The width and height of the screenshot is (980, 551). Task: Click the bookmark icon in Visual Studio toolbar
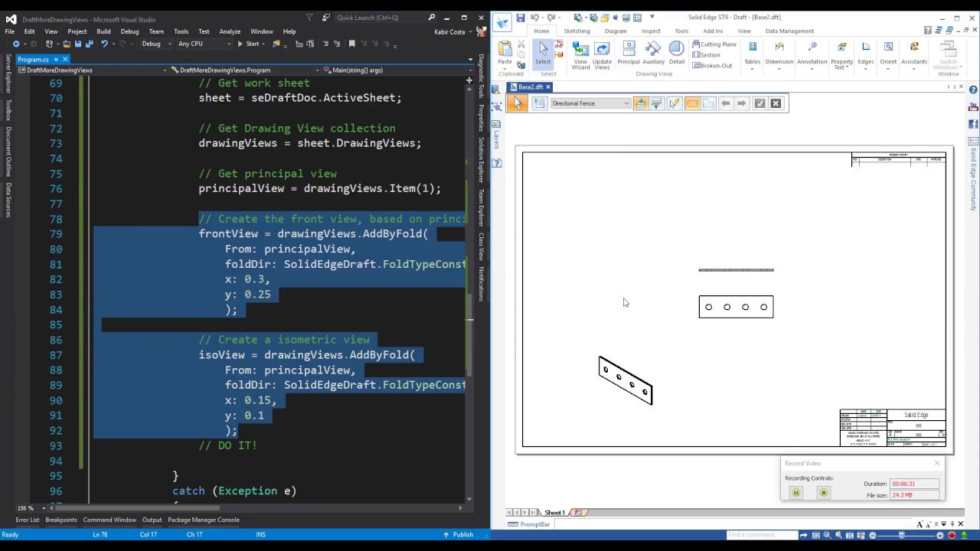coord(352,44)
